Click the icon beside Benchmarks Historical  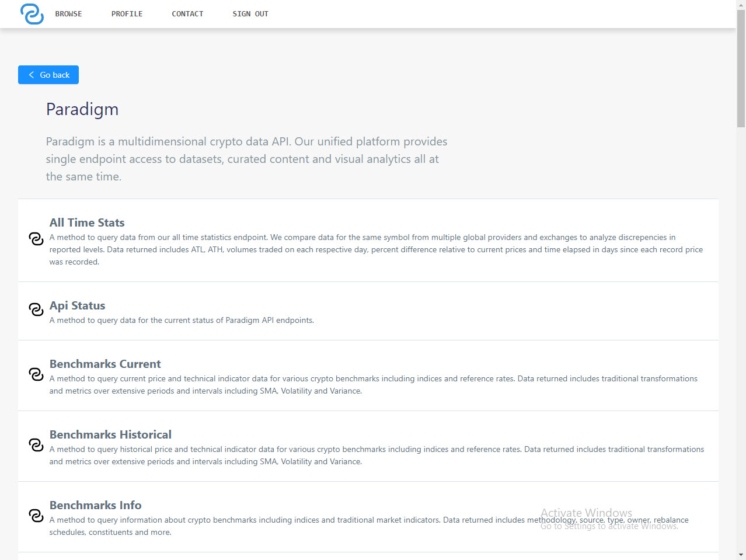pyautogui.click(x=36, y=445)
